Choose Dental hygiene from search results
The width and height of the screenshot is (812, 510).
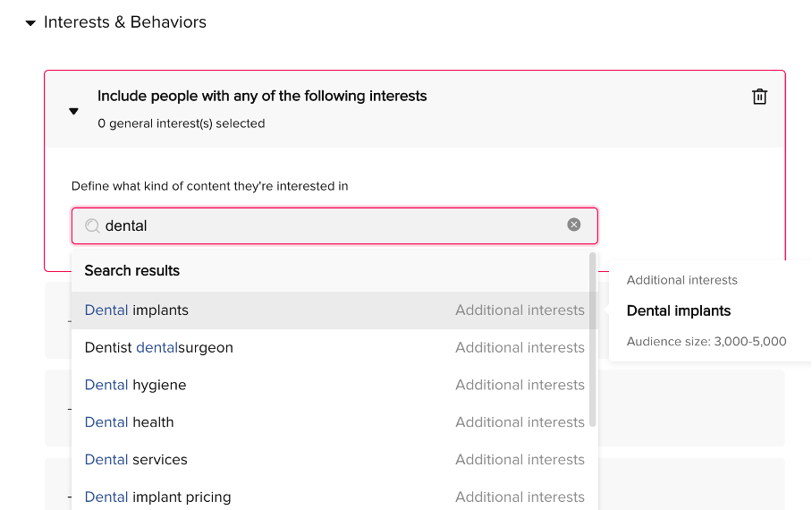pos(334,385)
